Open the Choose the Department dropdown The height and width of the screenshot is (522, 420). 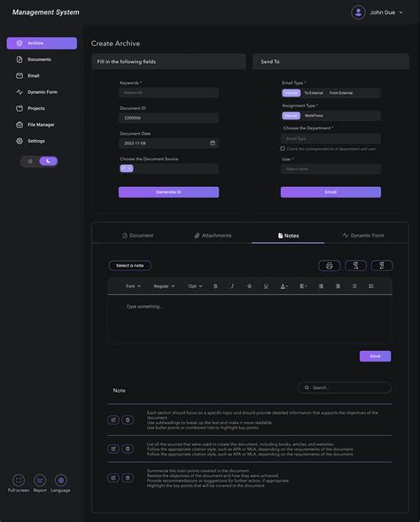(x=331, y=138)
